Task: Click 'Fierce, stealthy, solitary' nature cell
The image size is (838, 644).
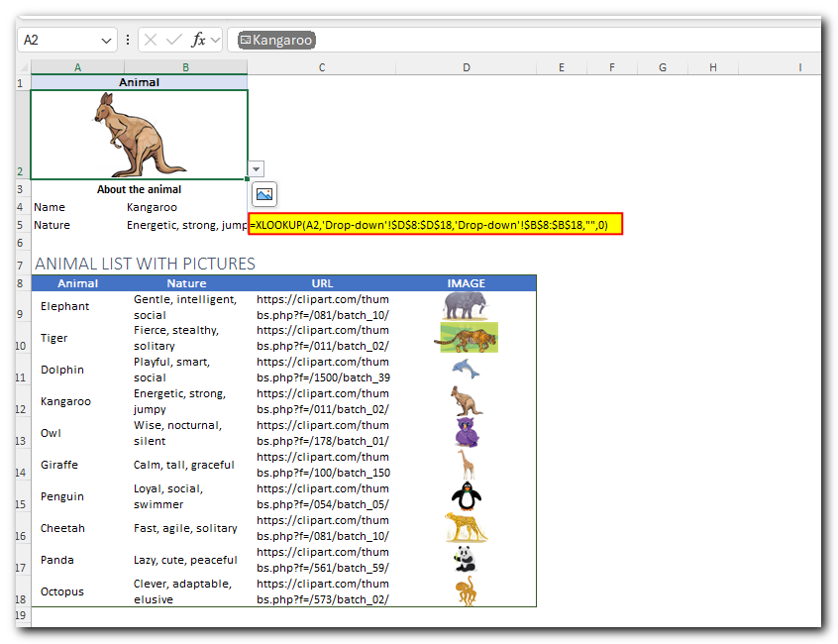Action: (186, 338)
